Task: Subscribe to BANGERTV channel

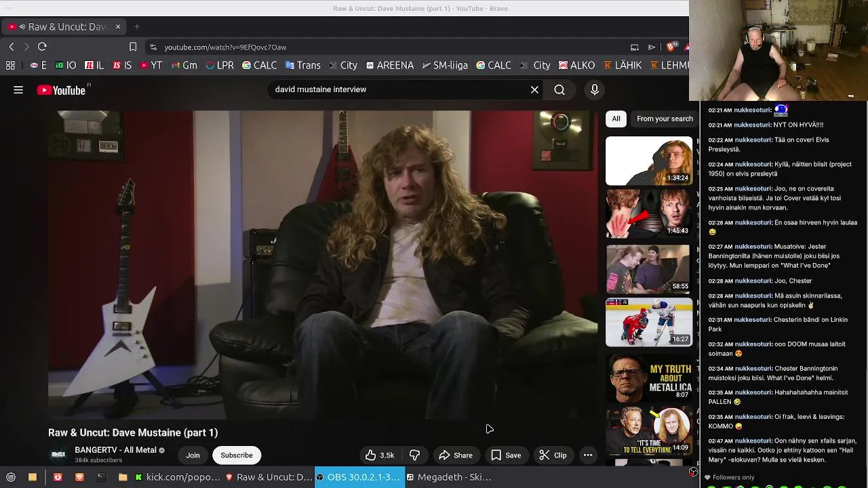Action: tap(237, 455)
